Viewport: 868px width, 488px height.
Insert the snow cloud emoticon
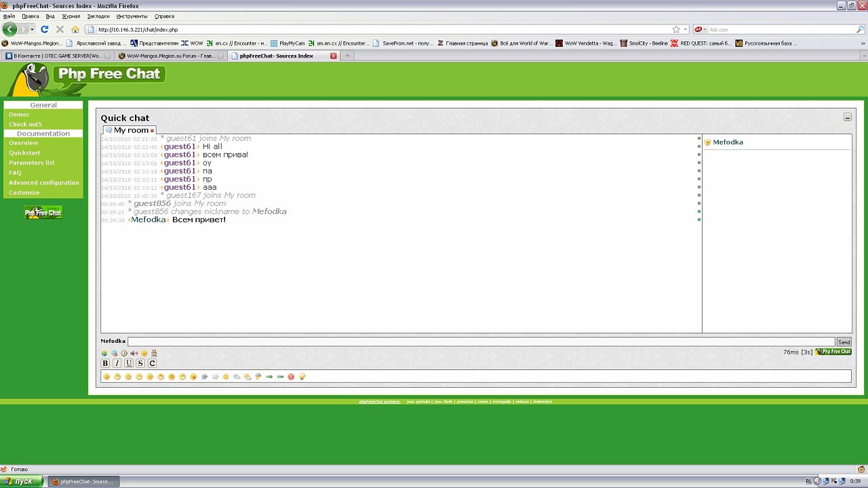(x=215, y=377)
